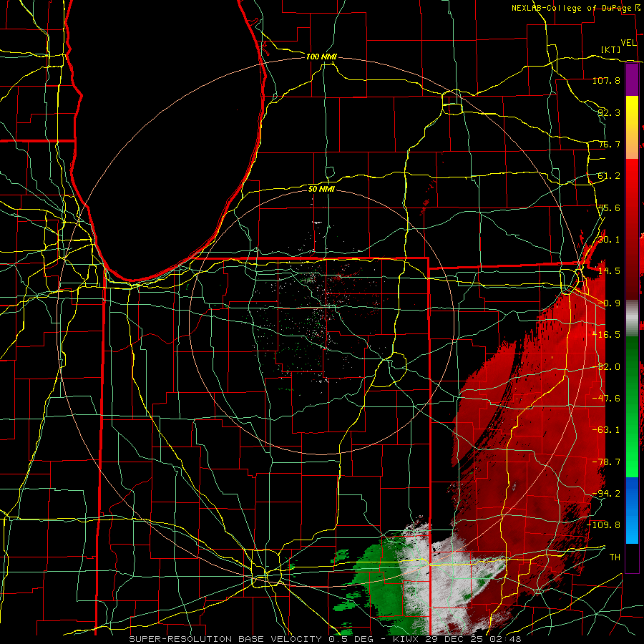The width and height of the screenshot is (644, 644).
Task: Click the 45.6 scale value
Action: point(609,208)
